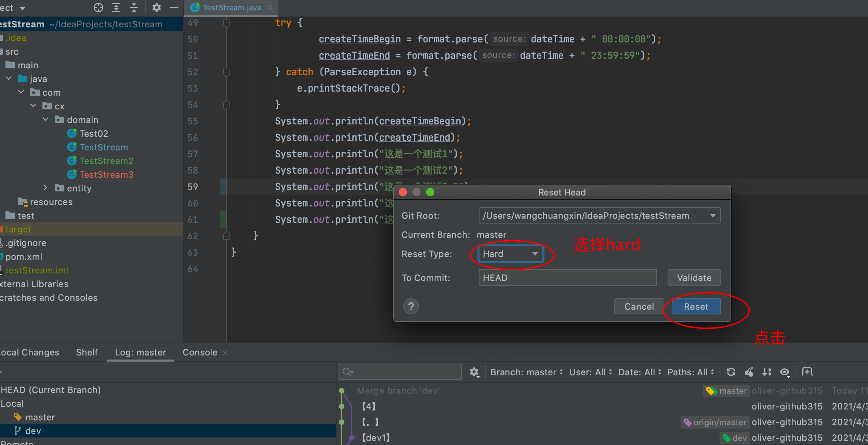The height and width of the screenshot is (445, 868).
Task: Click the Reset button in Reset Head dialog
Action: (x=695, y=307)
